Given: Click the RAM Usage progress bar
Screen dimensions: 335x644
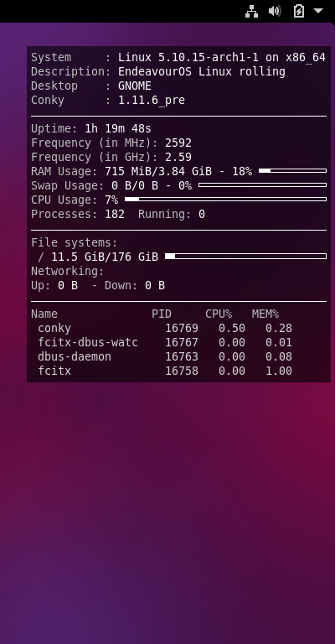Looking at the screenshot, I should [x=293, y=170].
